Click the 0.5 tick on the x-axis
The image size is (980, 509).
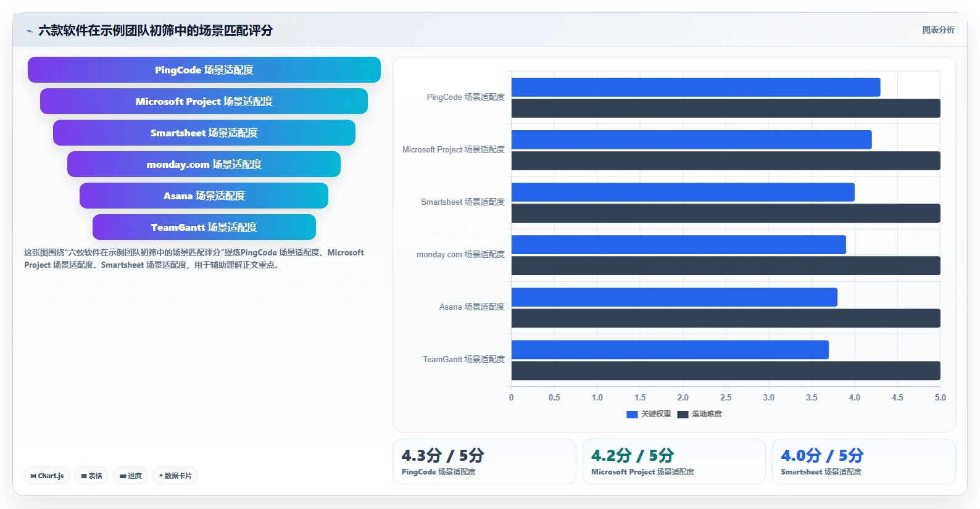pos(554,398)
